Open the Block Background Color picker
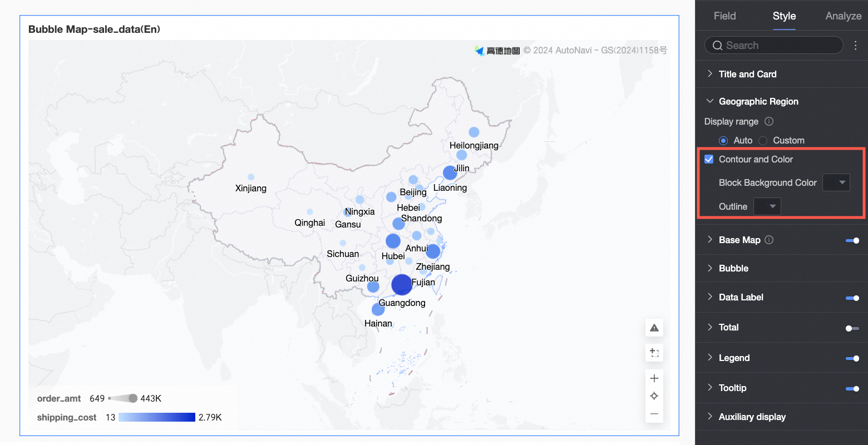 coord(836,182)
